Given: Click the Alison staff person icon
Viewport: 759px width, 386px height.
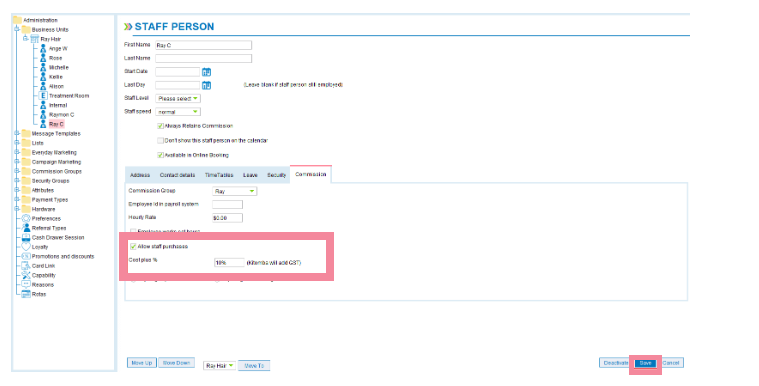Looking at the screenshot, I should [43, 86].
